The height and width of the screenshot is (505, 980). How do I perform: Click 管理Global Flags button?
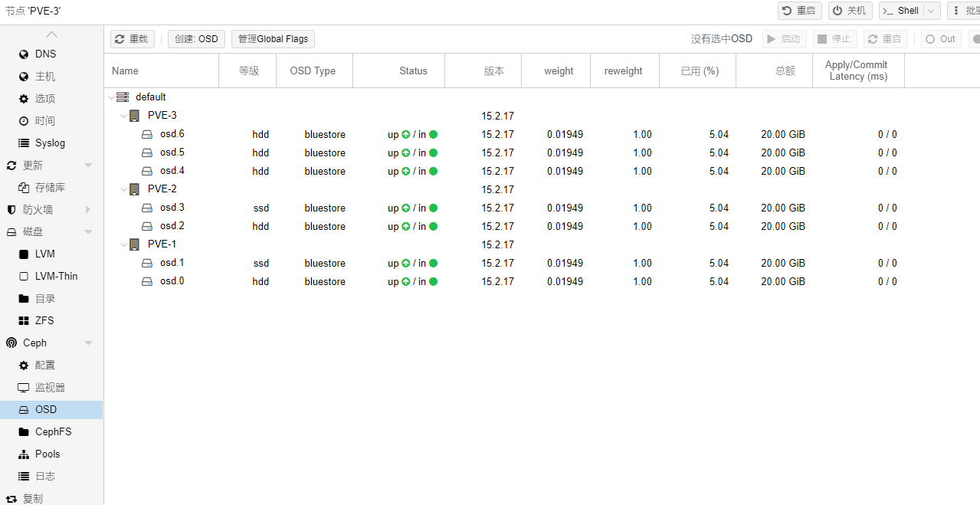point(273,39)
